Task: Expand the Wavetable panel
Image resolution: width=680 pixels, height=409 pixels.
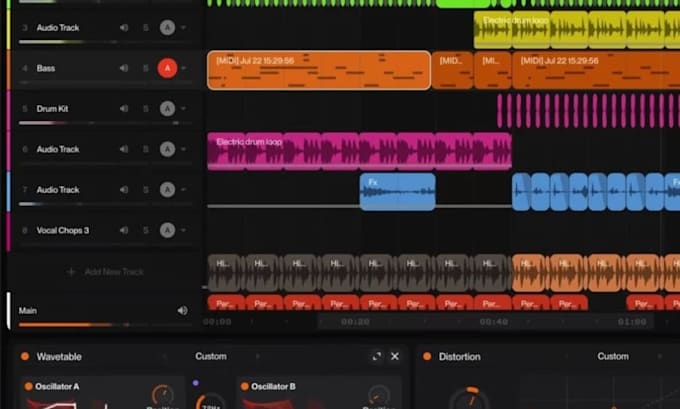Action: pos(376,356)
